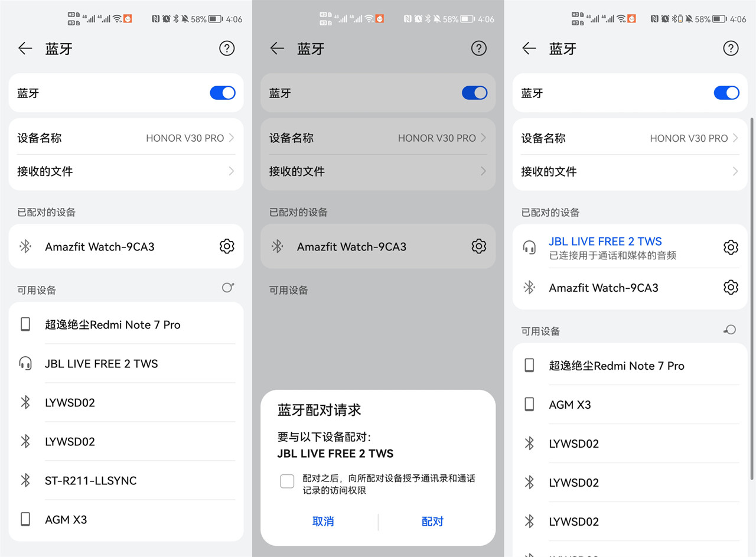756x557 pixels.
Task: Tap the battery indicator in right screen status bar
Action: pos(719,19)
